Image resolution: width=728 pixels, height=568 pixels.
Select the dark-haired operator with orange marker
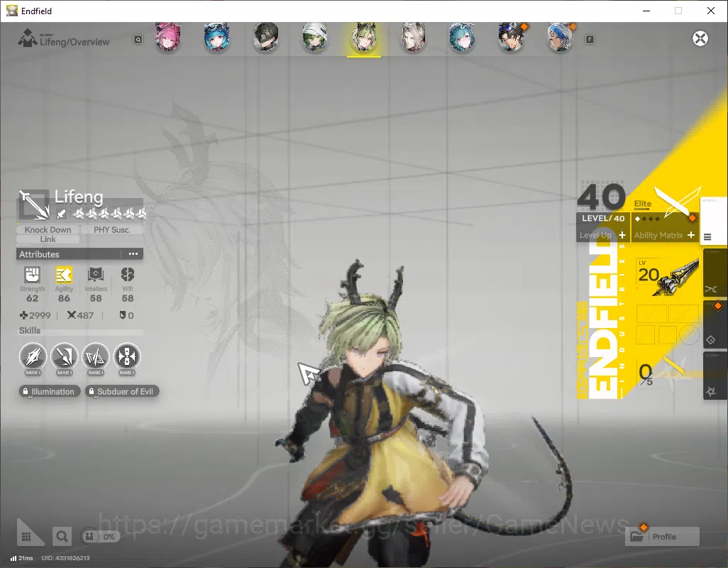click(511, 37)
